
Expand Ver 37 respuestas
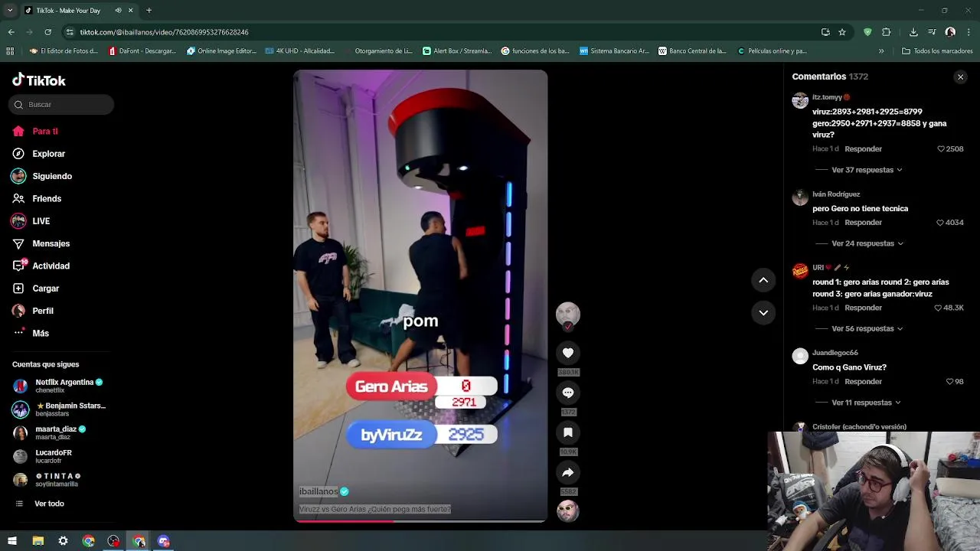pyautogui.click(x=867, y=170)
